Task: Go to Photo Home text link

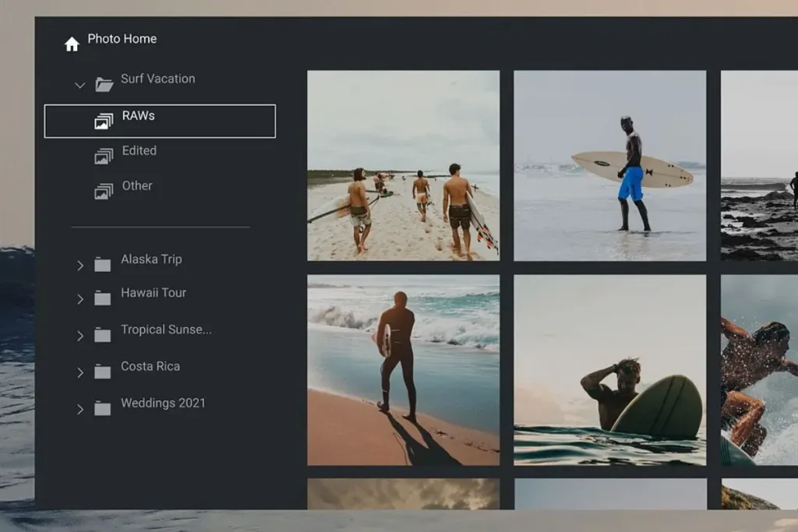Action: coord(122,39)
